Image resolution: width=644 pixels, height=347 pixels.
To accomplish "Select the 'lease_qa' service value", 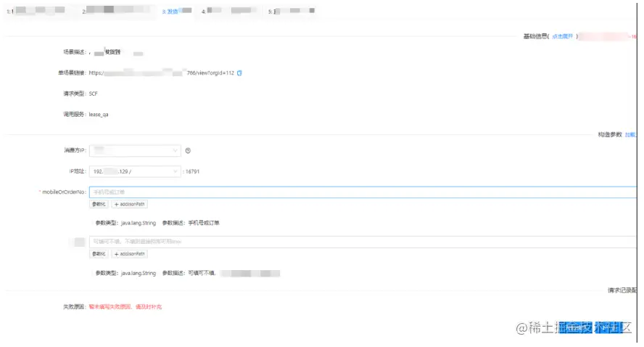I will (x=99, y=115).
